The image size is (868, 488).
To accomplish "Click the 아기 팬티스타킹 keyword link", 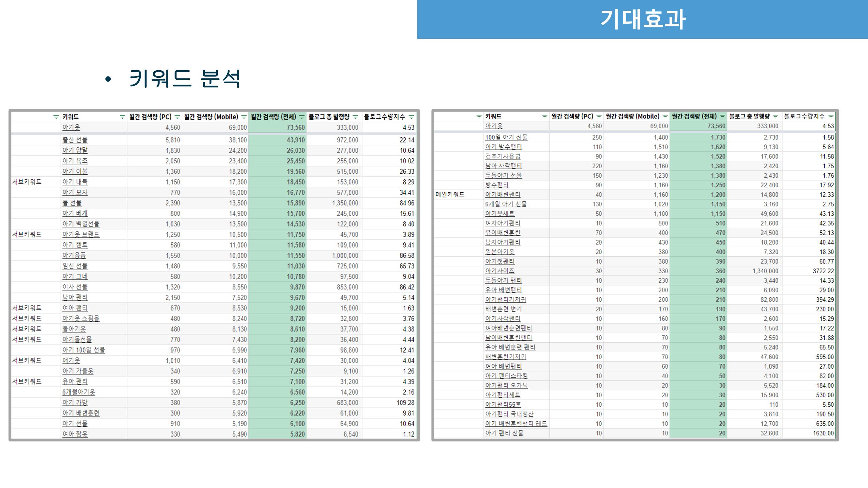I will [507, 376].
